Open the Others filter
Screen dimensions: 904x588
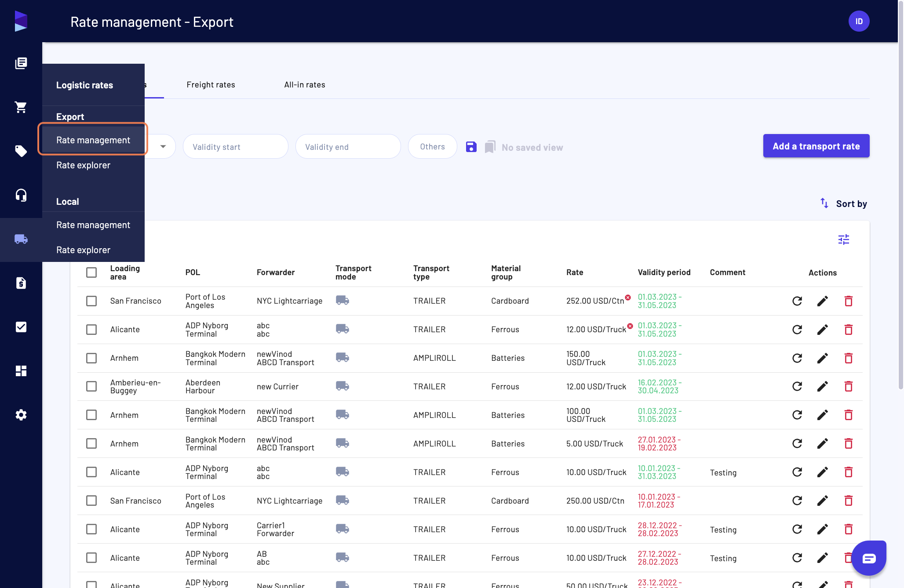tap(432, 147)
